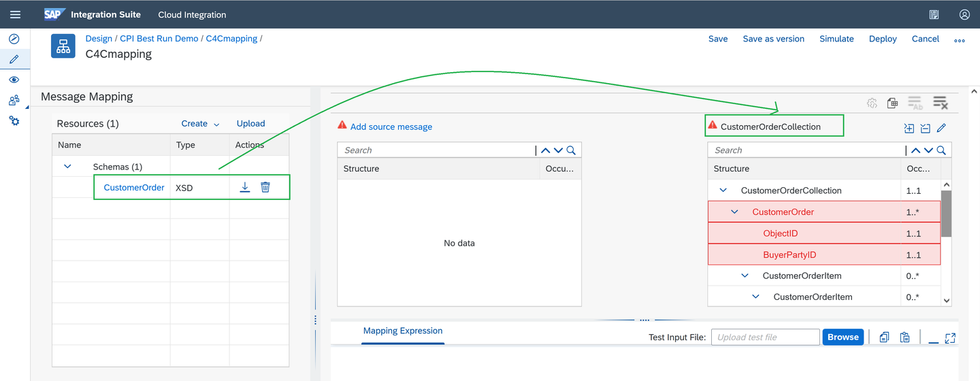Select the Design pencil in sidebar
The height and width of the screenshot is (381, 980).
coord(14,59)
